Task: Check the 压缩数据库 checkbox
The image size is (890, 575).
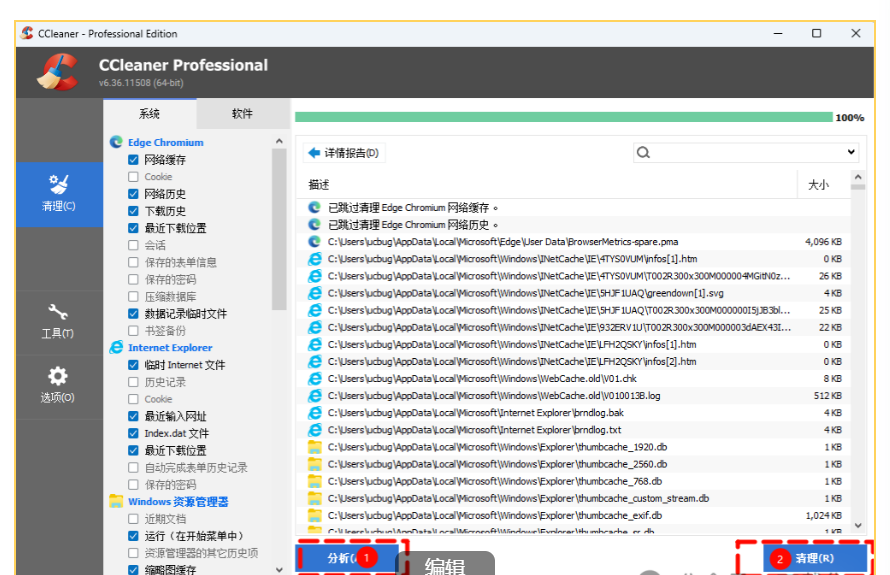Action: point(133,296)
